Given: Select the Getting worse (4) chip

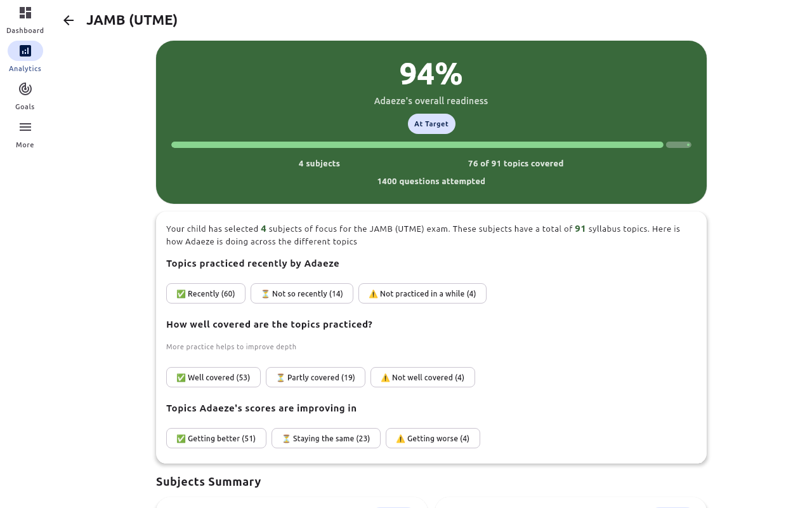Looking at the screenshot, I should click(x=433, y=438).
